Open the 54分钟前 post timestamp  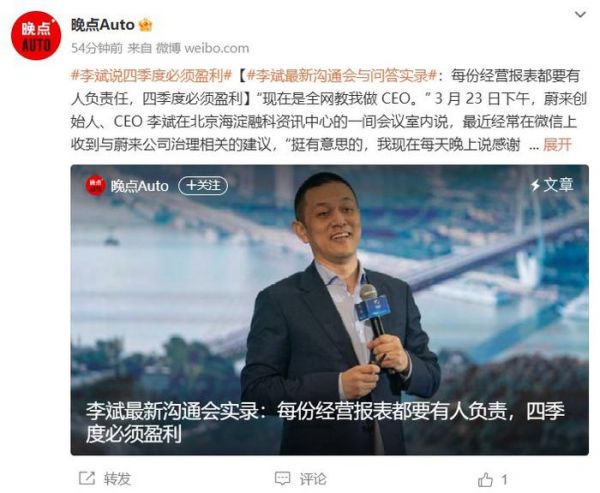[97, 48]
